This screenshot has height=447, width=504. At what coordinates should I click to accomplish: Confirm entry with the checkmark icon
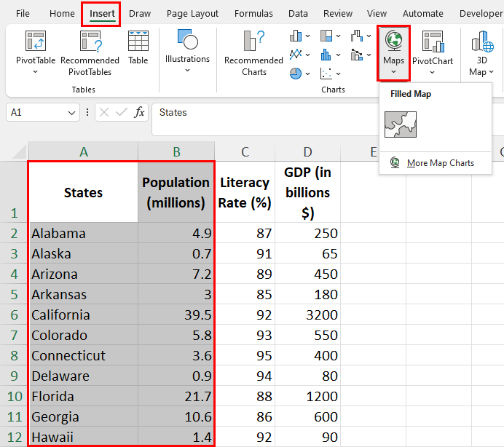point(121,112)
